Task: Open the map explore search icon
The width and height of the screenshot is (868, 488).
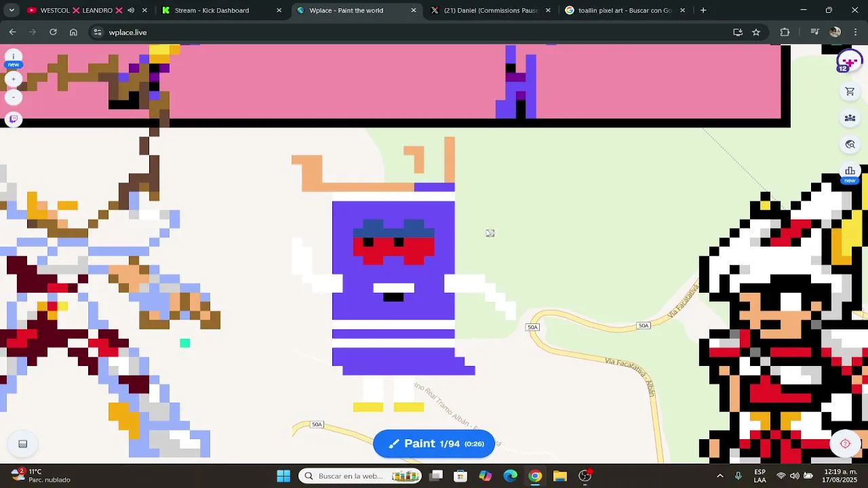Action: click(850, 144)
